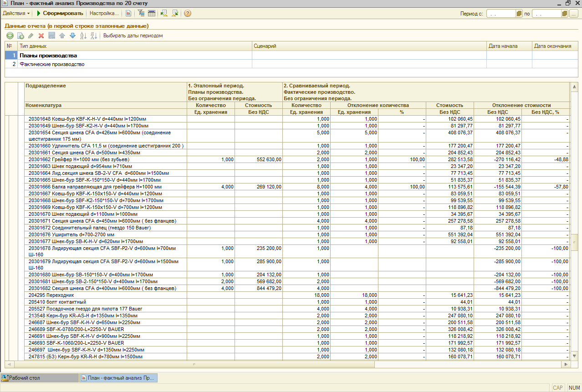Select the Фактические производство row
Viewport: 582px width, 392px height.
52,64
